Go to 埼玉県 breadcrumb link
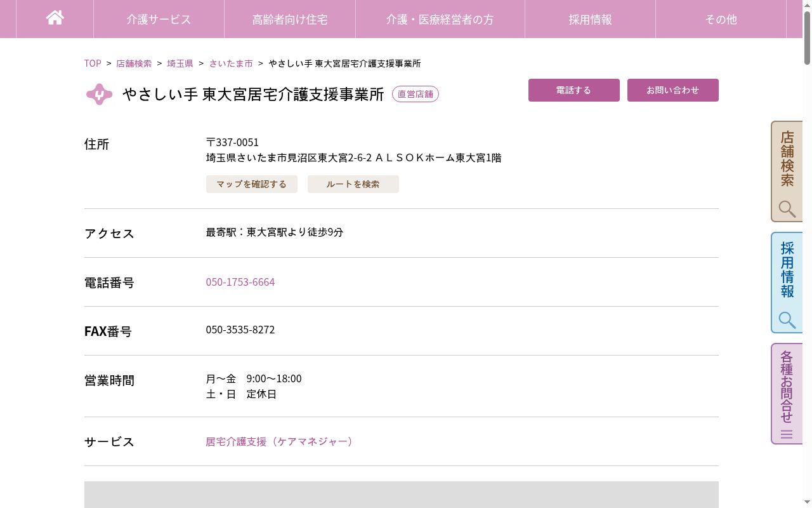The image size is (812, 508). pos(180,63)
